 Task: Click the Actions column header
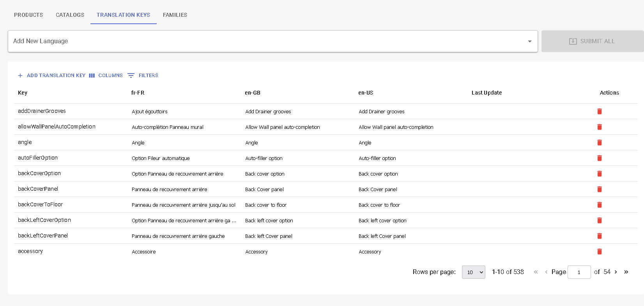click(x=609, y=93)
